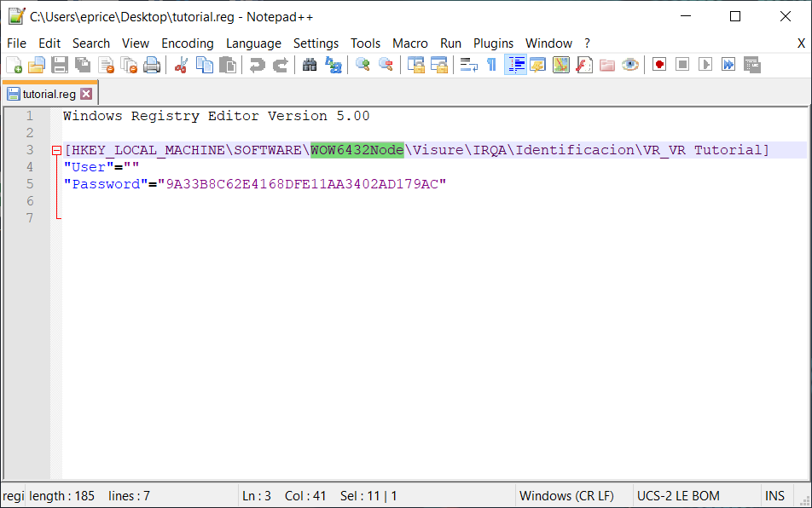Select the tutorial.reg tab
Screen dimensions: 812x508
pos(49,94)
